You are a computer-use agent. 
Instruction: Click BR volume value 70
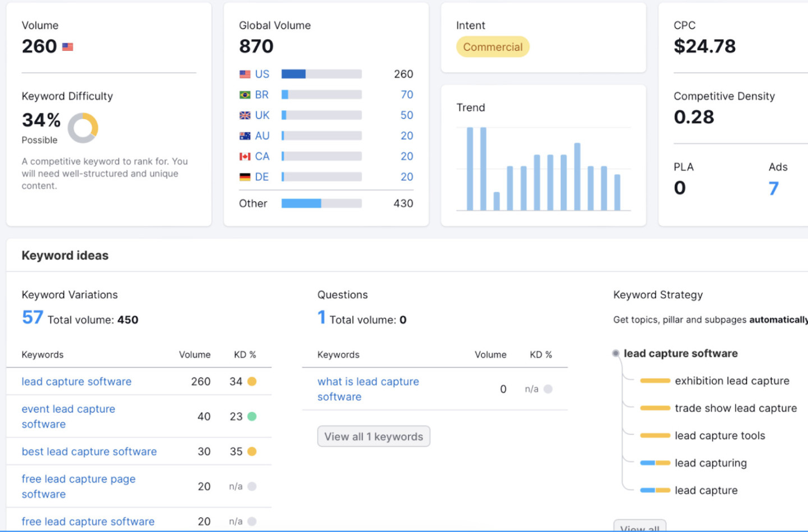click(x=407, y=95)
